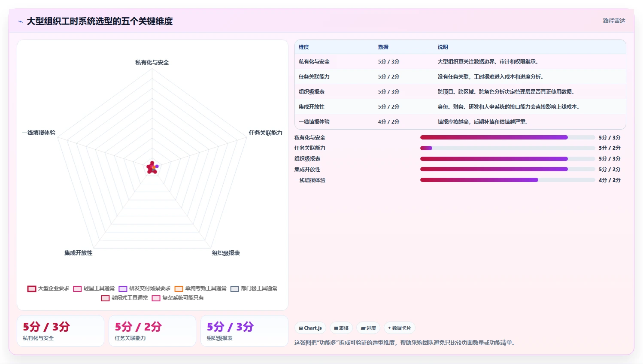Click the 4分 / 2分 table data cell
The height and width of the screenshot is (364, 643).
pyautogui.click(x=389, y=122)
